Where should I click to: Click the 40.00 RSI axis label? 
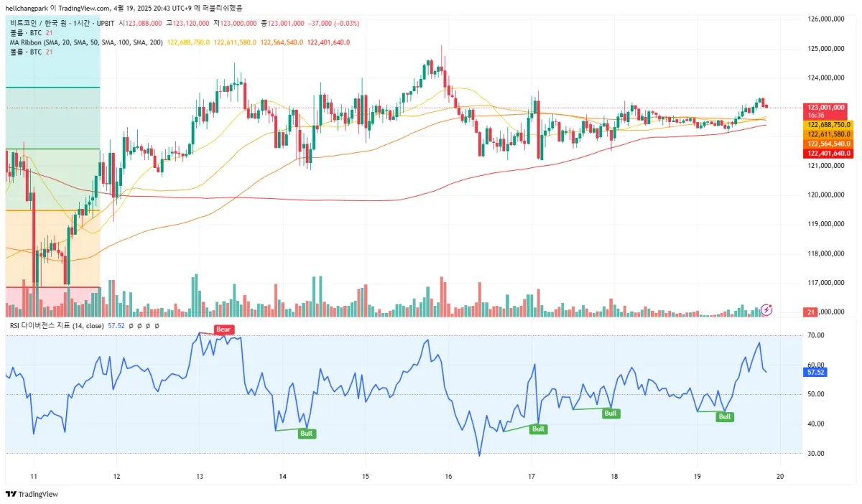coord(815,424)
